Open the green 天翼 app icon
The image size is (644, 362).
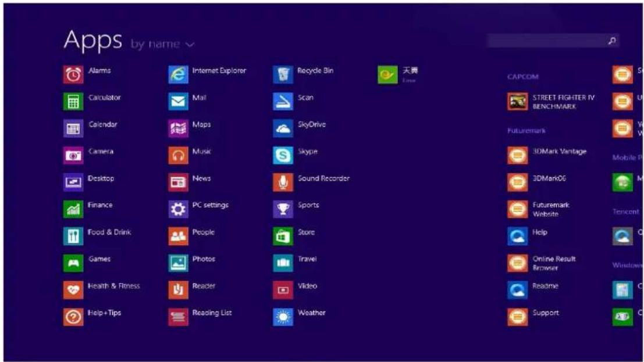(387, 75)
